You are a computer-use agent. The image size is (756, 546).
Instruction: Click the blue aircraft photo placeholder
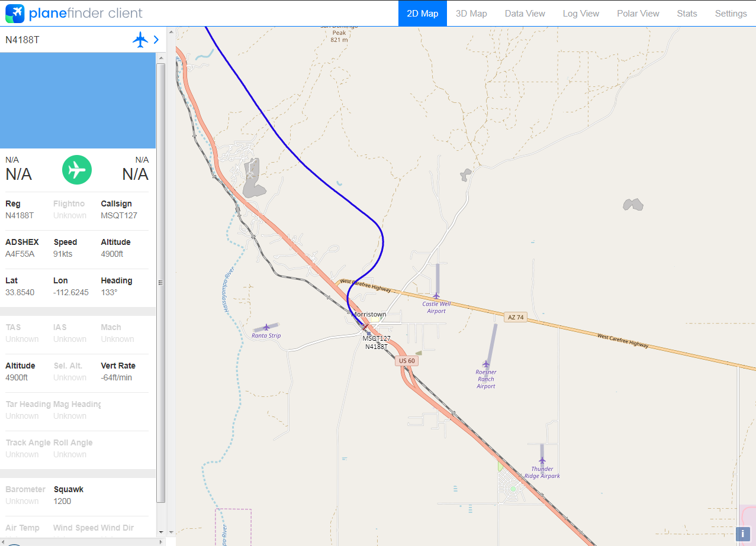pyautogui.click(x=78, y=101)
